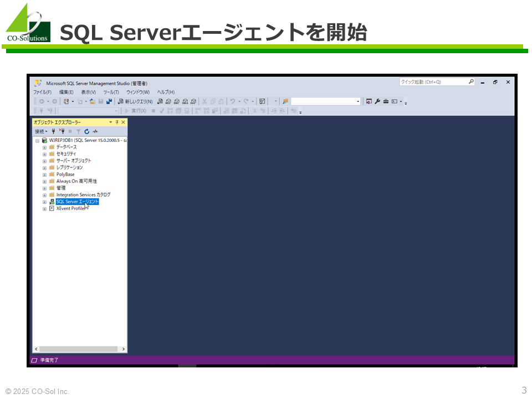Expand the セキュリティ folder node
The height and width of the screenshot is (399, 532).
44,155
